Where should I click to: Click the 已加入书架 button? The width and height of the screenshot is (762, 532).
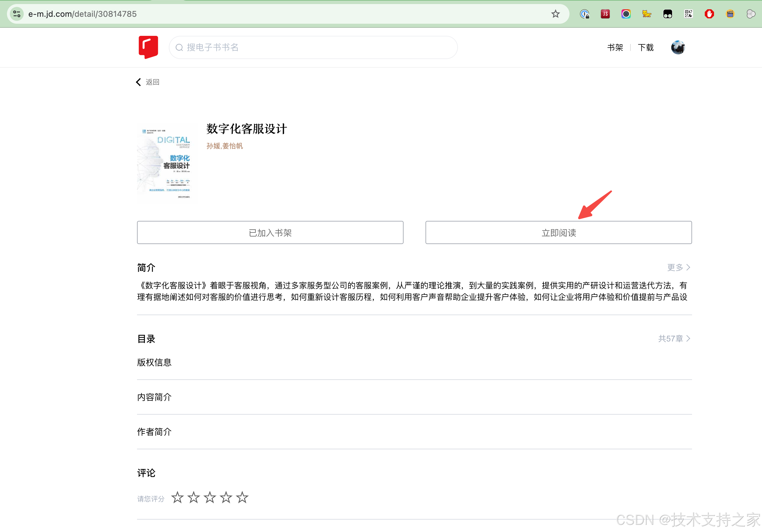pyautogui.click(x=270, y=233)
